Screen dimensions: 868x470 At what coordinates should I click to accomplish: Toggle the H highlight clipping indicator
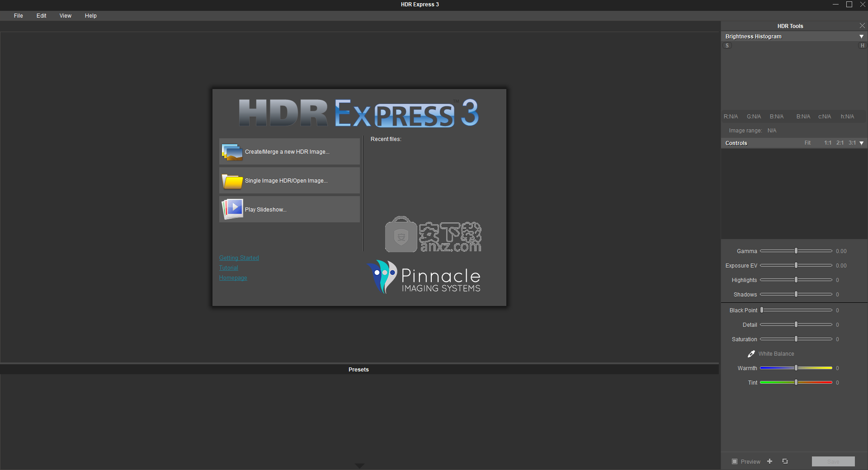pyautogui.click(x=862, y=46)
